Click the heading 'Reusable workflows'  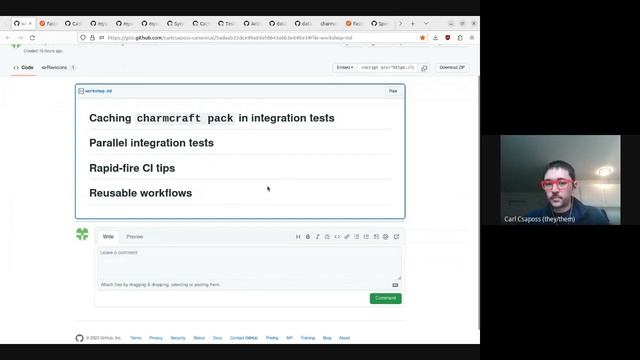[x=141, y=193]
